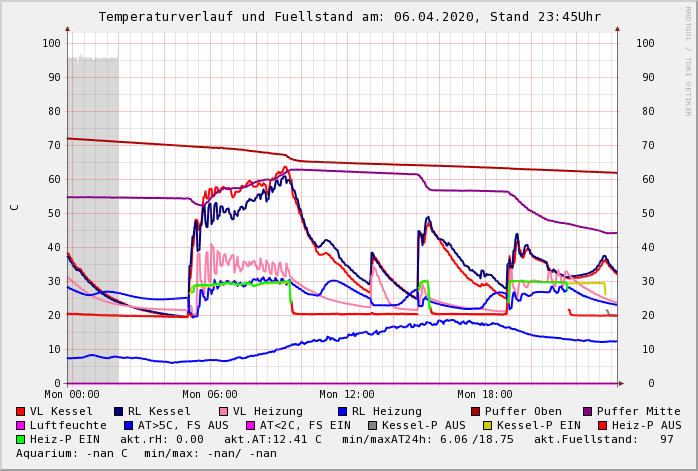The image size is (698, 471).
Task: Select the dark red Puffer Oben swatch
Action: click(476, 411)
